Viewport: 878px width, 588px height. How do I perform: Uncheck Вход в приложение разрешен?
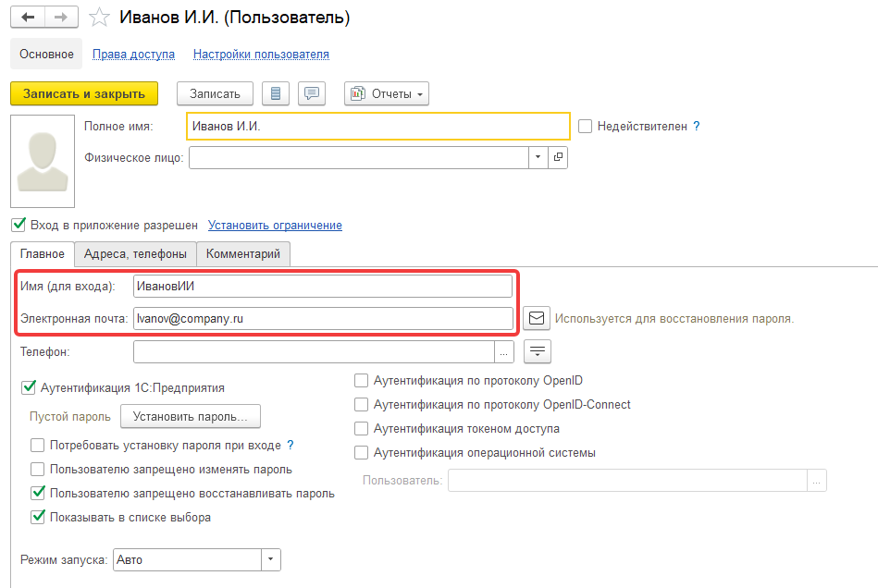tap(19, 225)
